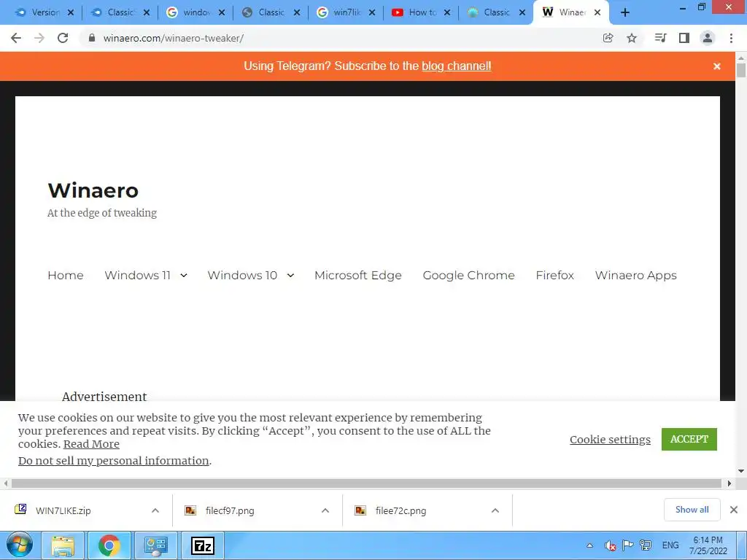Open the Chrome three-dot menu

click(731, 38)
